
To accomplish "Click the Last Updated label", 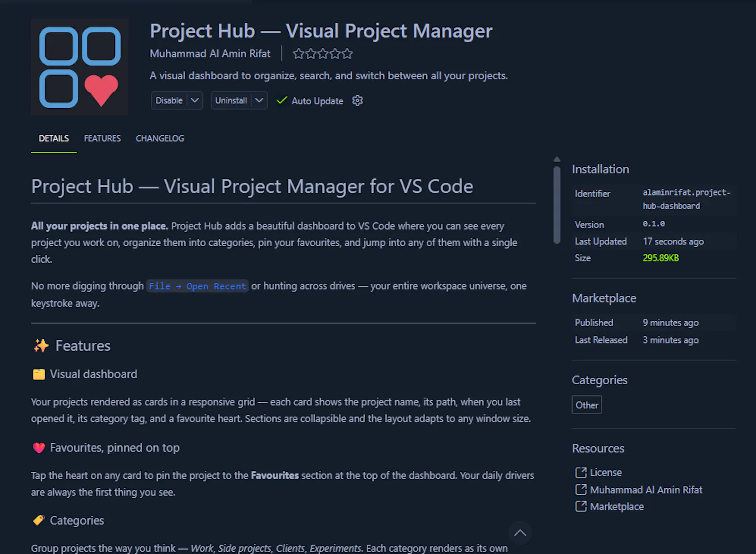I will click(x=601, y=242).
